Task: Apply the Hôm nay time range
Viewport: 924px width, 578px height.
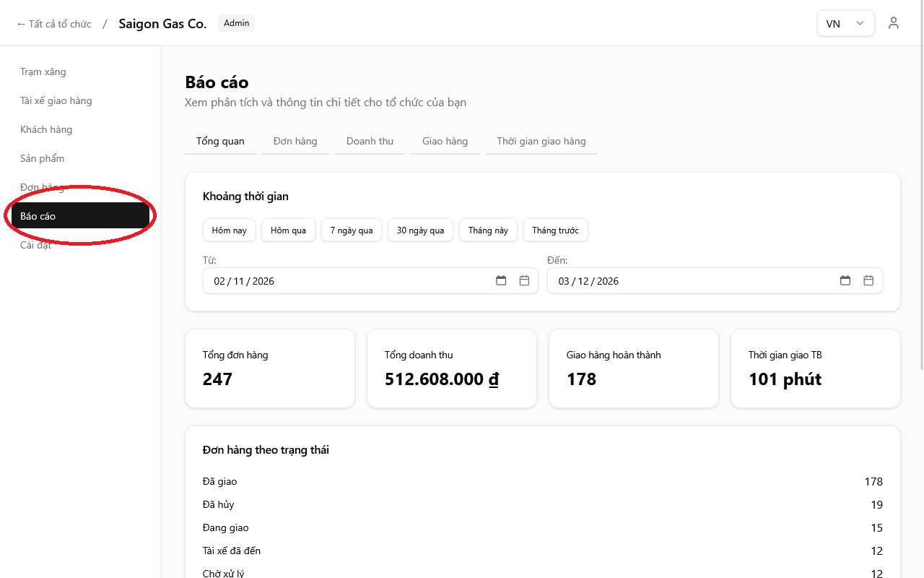Action: pyautogui.click(x=229, y=230)
